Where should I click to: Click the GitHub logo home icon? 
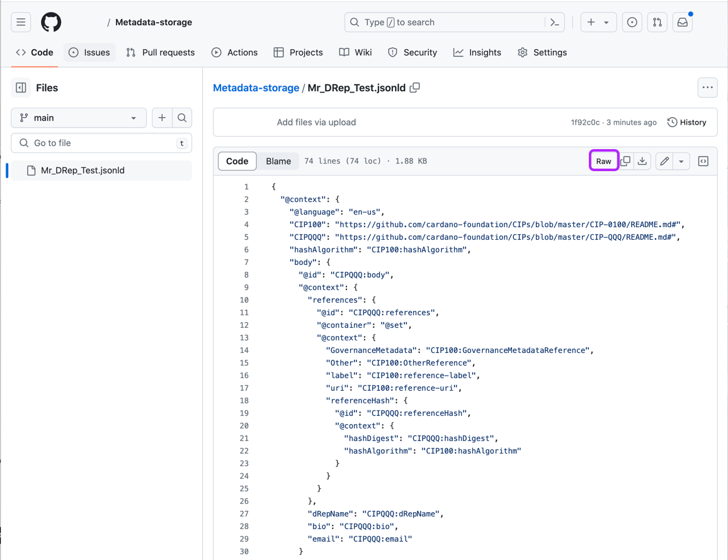click(x=51, y=22)
